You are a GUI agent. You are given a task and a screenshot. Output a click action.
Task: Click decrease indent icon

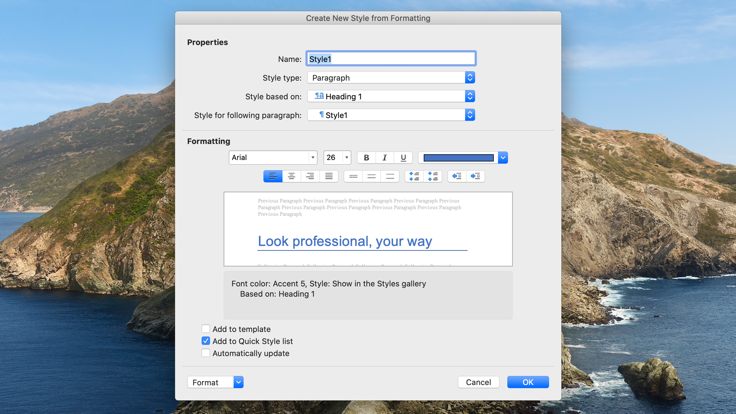tap(457, 176)
